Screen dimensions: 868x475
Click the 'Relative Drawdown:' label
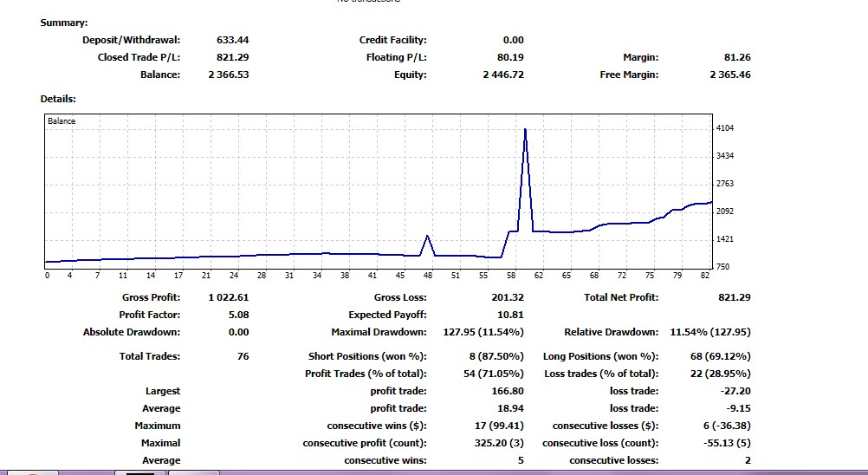612,332
